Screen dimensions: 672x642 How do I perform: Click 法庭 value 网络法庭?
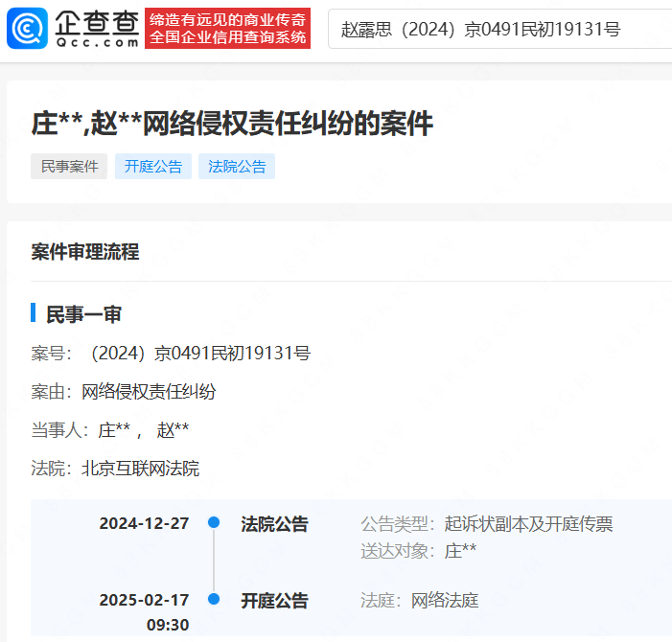pos(445,601)
